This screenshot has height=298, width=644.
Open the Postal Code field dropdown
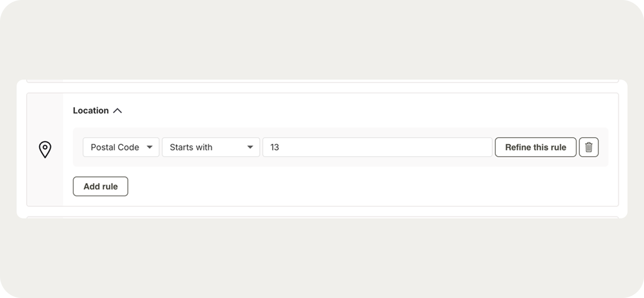pos(121,147)
